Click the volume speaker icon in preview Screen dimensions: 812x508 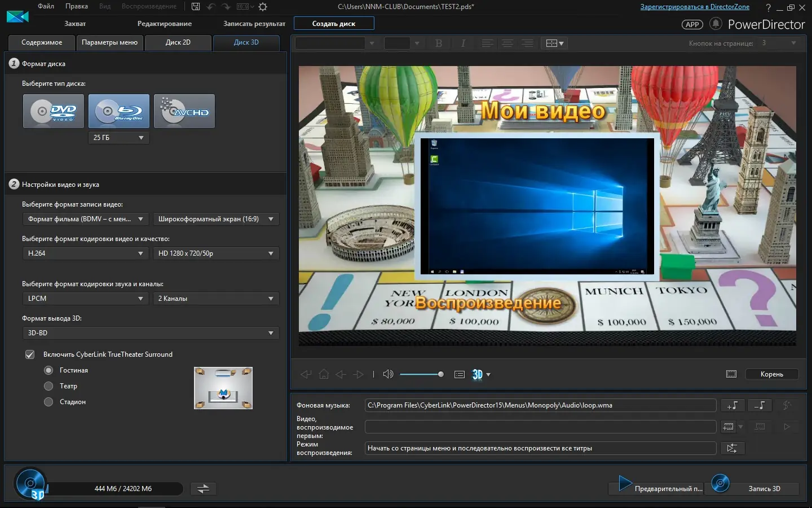click(388, 374)
